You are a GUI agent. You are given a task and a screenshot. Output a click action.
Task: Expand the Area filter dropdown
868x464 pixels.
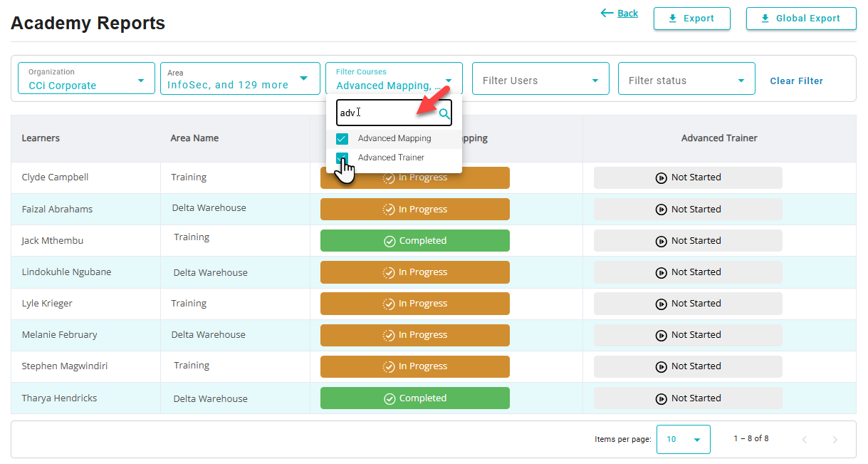240,78
